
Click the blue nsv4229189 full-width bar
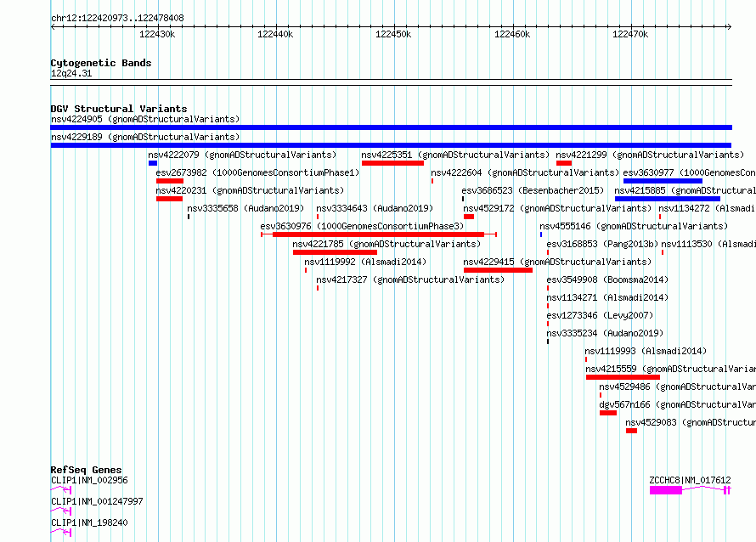[x=391, y=145]
